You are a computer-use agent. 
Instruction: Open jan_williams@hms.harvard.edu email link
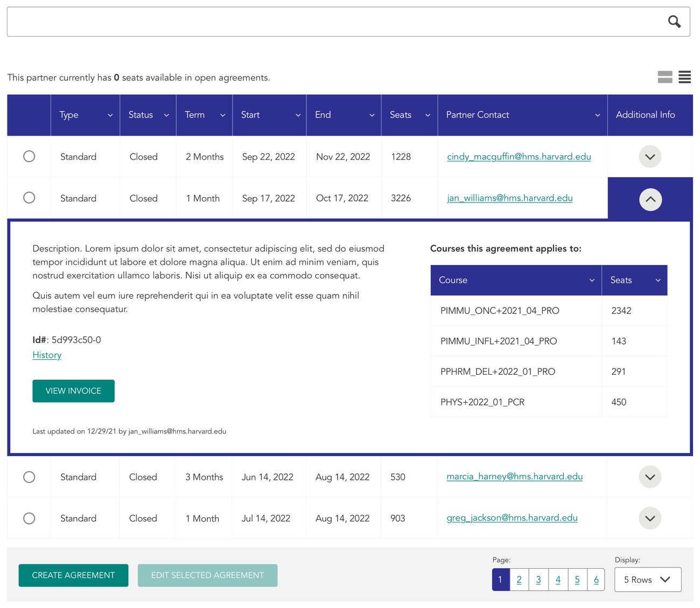point(510,198)
